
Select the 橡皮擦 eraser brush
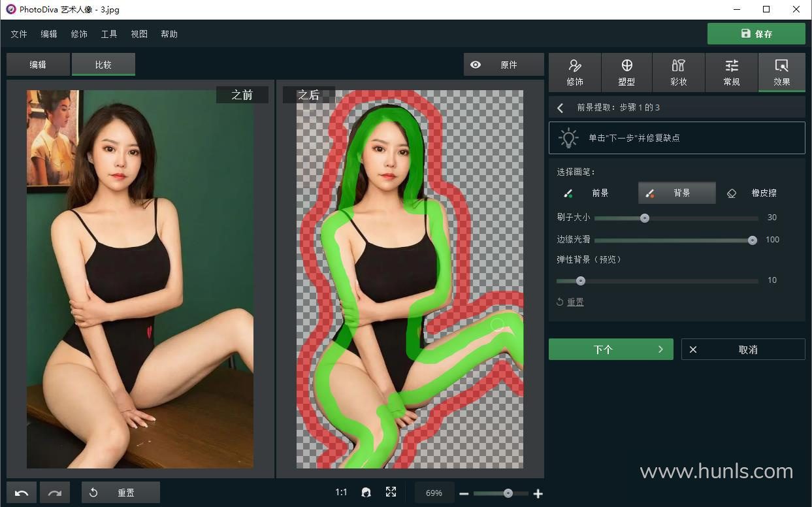click(751, 193)
